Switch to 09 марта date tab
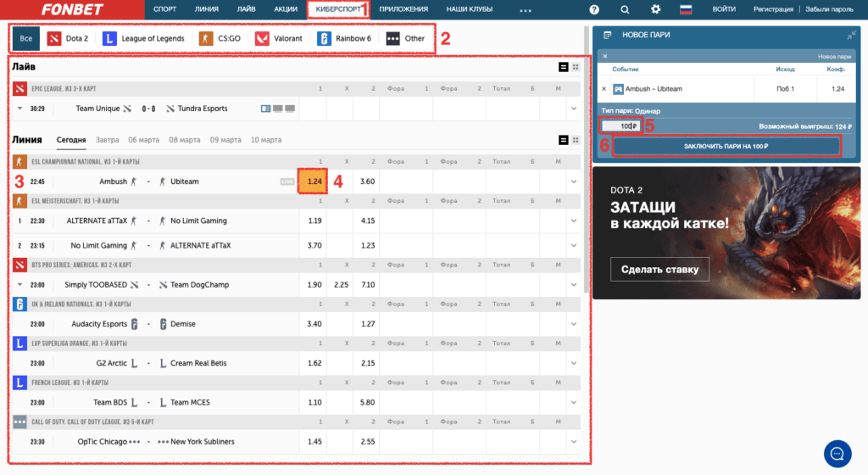Image resolution: width=868 pixels, height=475 pixels. (x=225, y=140)
